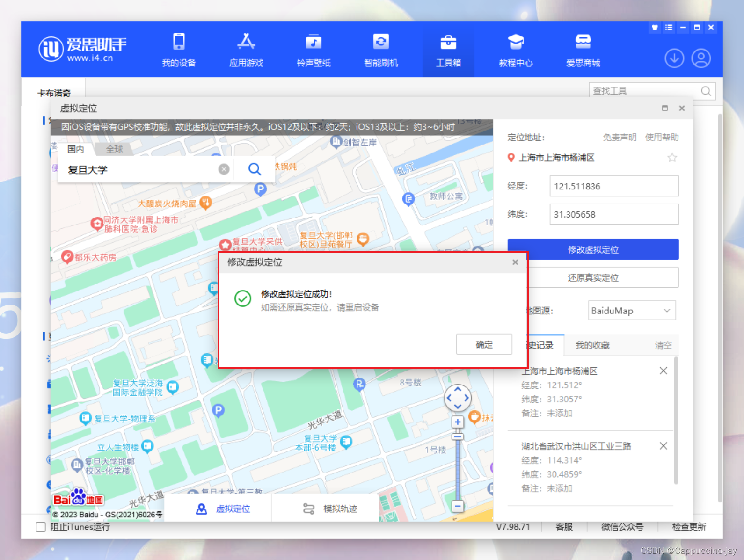Click the magnifier in 查找工具 box
This screenshot has height=560, width=744.
pyautogui.click(x=706, y=91)
